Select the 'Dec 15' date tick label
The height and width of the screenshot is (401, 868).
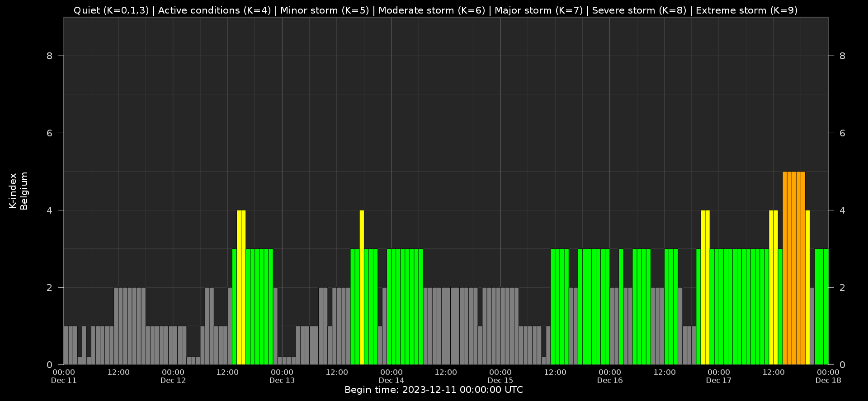point(500,380)
